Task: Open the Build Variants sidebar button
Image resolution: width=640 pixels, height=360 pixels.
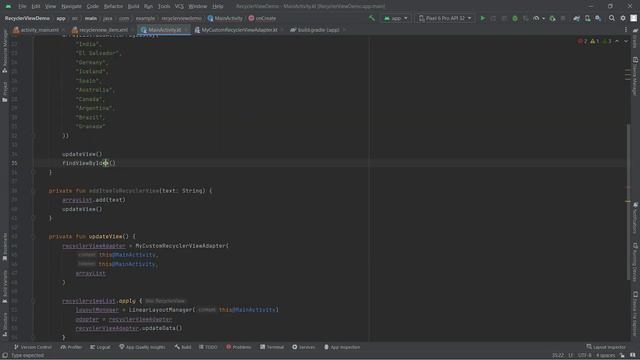Action: coord(4,287)
